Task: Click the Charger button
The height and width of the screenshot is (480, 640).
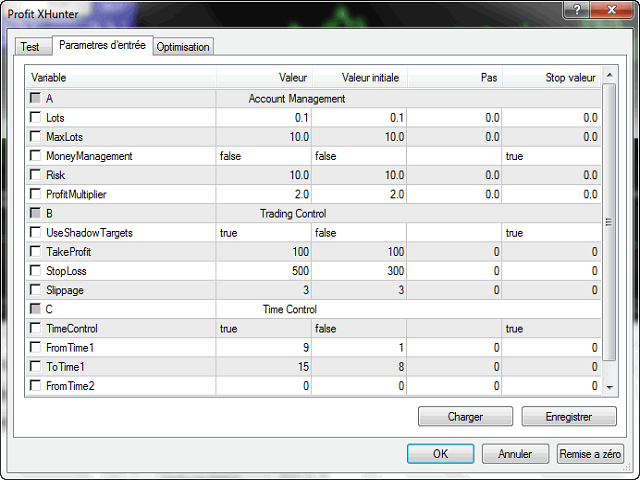Action: [465, 416]
